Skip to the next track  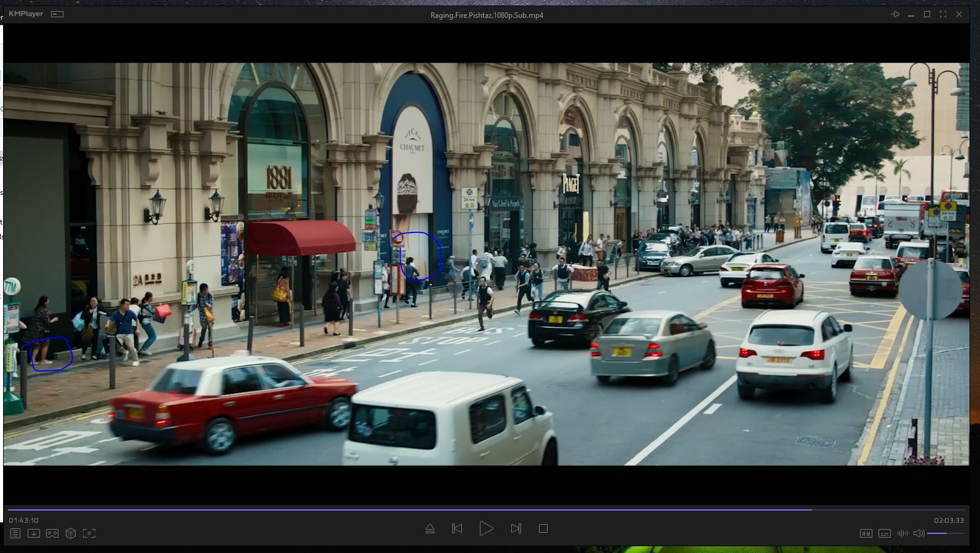point(516,528)
